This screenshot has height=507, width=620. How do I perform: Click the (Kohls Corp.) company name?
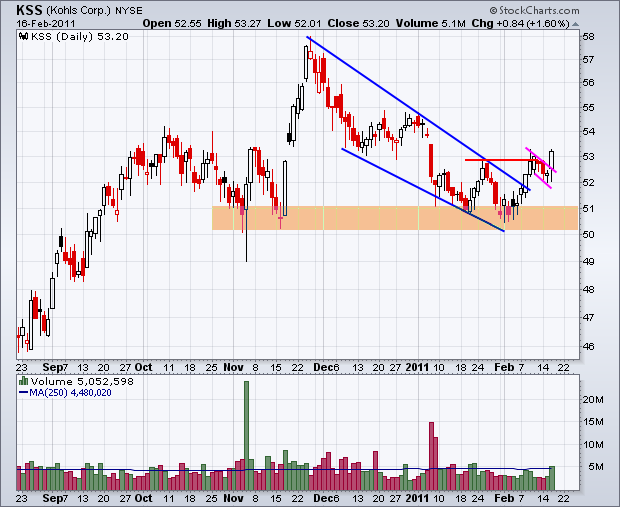[x=78, y=10]
